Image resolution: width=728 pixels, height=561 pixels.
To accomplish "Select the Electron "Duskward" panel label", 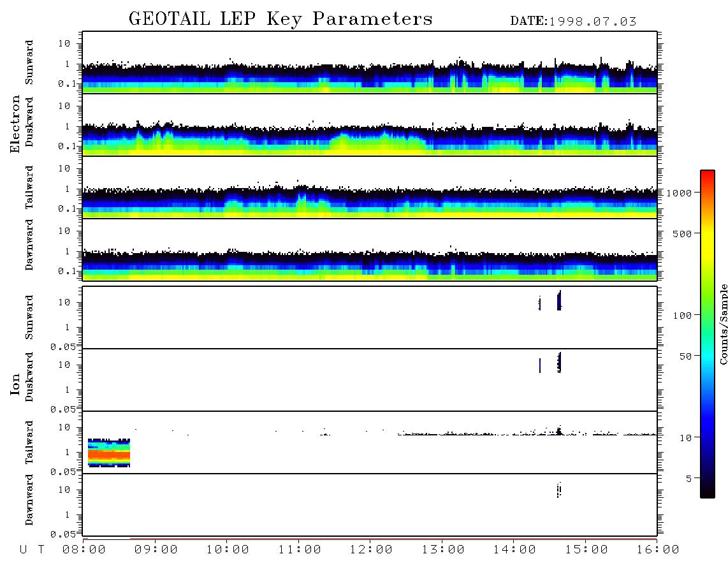I will pyautogui.click(x=29, y=122).
